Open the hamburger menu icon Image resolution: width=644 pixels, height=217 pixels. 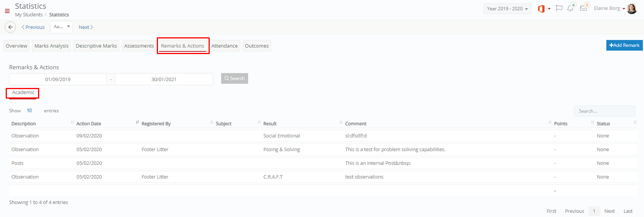[x=7, y=11]
